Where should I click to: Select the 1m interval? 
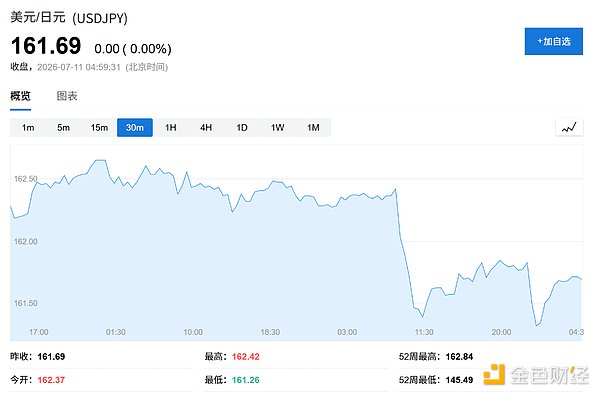28,127
